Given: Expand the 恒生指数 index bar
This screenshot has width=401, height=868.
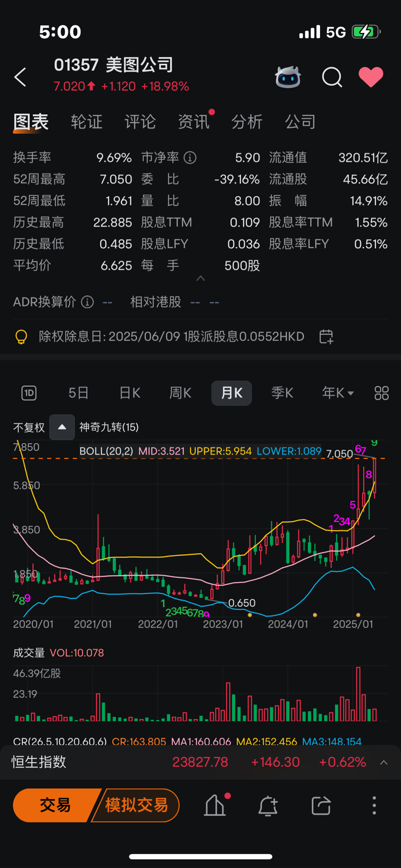Looking at the screenshot, I should click(x=384, y=762).
